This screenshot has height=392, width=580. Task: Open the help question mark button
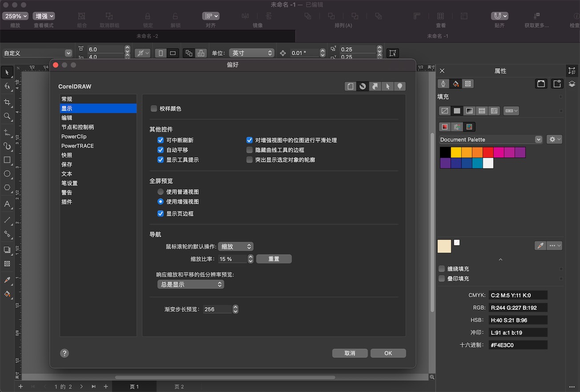pos(64,353)
